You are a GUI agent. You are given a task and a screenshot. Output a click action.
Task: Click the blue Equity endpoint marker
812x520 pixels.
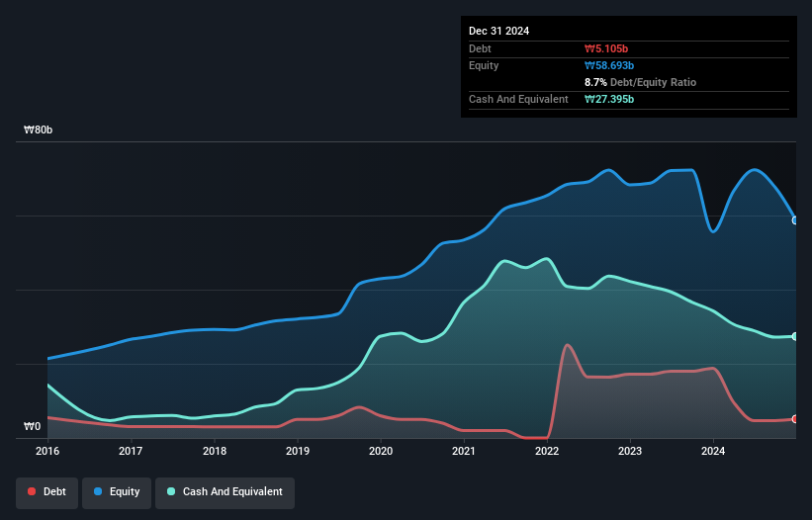[x=795, y=220]
